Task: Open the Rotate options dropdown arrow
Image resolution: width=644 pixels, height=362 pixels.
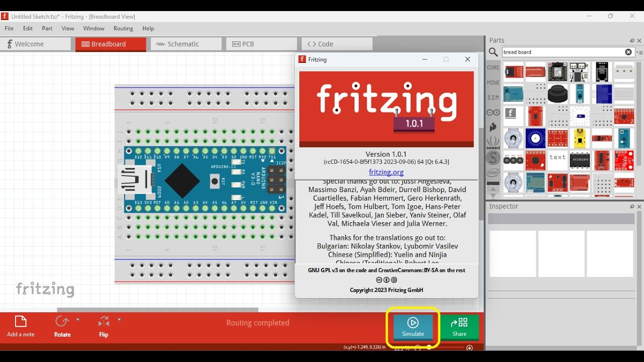Action: pos(77,319)
